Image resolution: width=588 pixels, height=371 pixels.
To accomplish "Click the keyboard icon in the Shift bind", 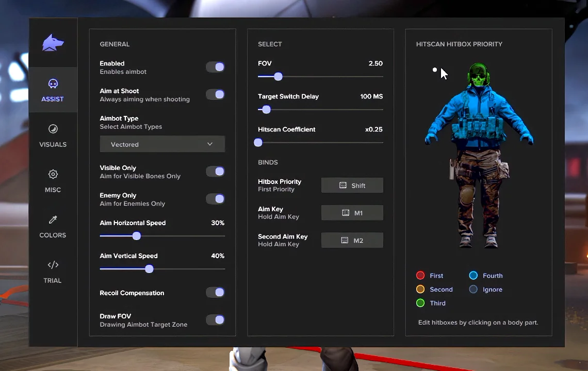I will pyautogui.click(x=343, y=185).
